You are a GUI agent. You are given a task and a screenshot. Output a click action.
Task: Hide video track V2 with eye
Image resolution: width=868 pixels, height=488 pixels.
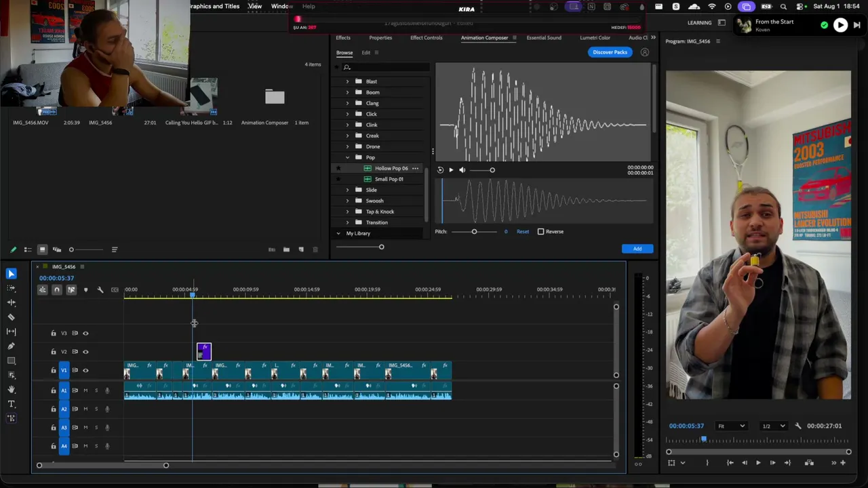[85, 352]
